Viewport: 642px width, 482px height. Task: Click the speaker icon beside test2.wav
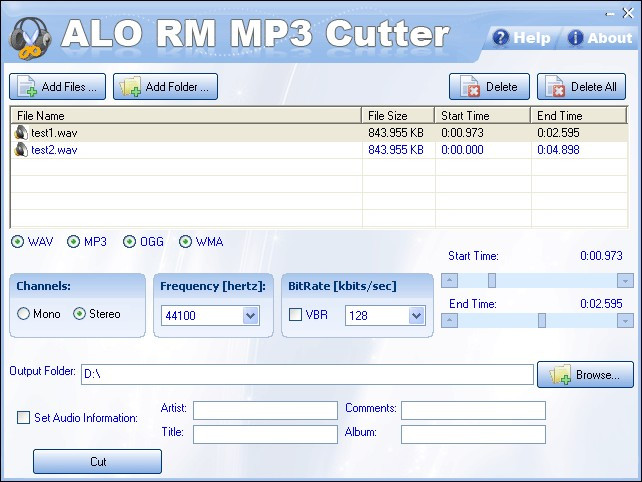21,150
